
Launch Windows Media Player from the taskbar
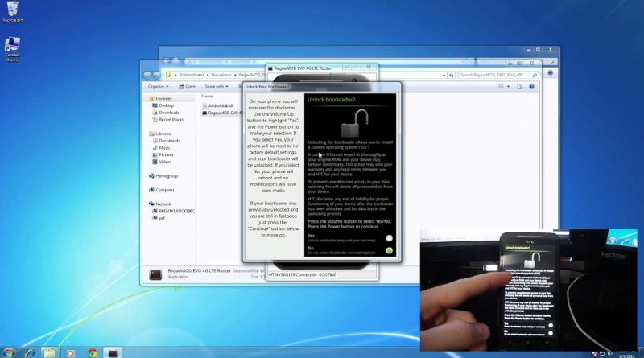click(x=71, y=352)
